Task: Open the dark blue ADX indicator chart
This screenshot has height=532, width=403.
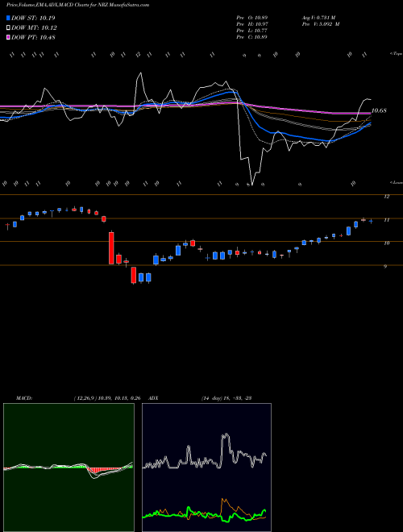Action: (206, 468)
